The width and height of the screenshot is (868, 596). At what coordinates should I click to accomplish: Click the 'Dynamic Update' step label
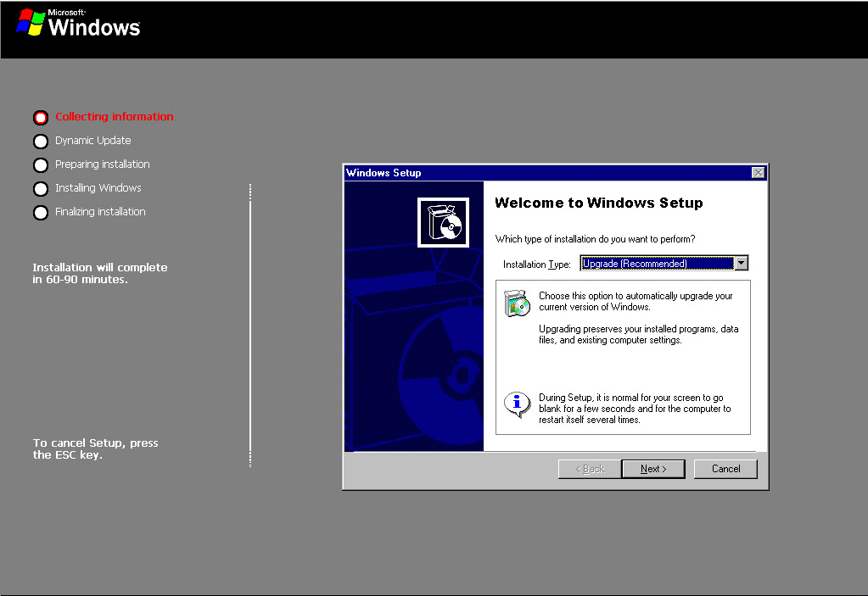tap(93, 141)
